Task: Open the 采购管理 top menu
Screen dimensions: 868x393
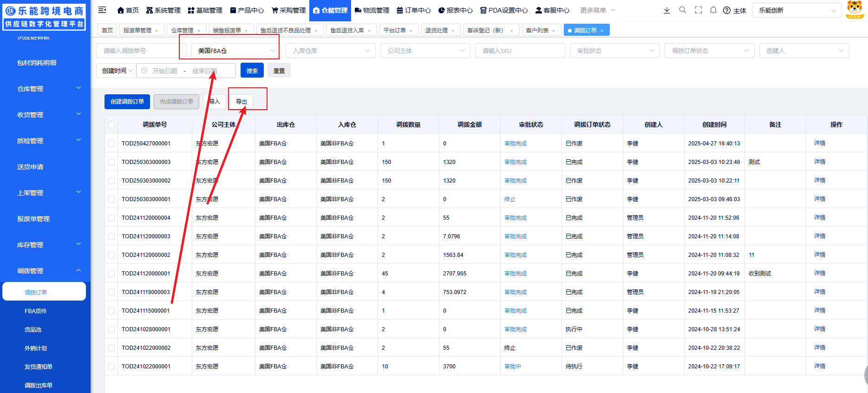Action: pos(288,10)
